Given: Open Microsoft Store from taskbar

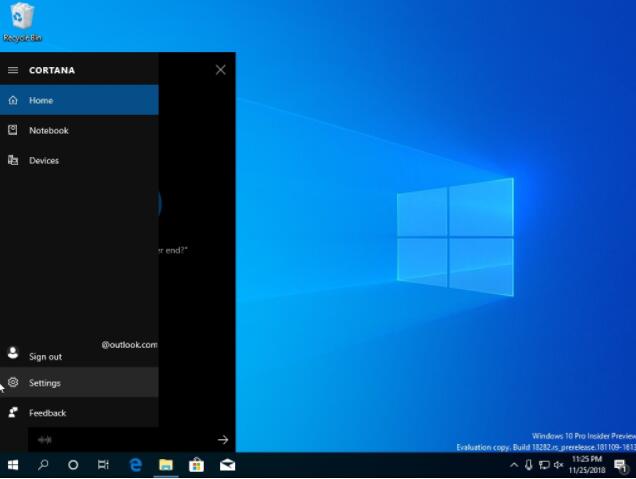Looking at the screenshot, I should click(196, 465).
